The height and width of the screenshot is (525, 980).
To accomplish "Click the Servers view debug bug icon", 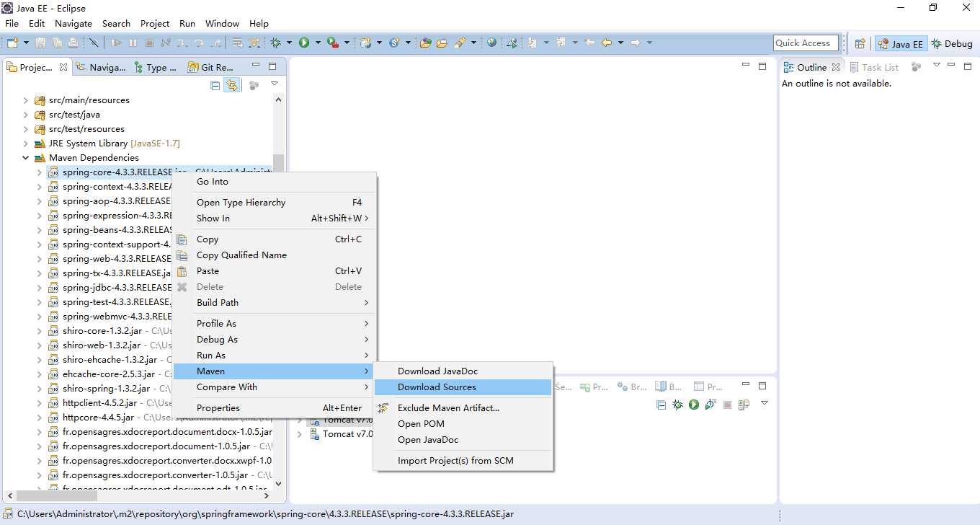I will click(677, 405).
